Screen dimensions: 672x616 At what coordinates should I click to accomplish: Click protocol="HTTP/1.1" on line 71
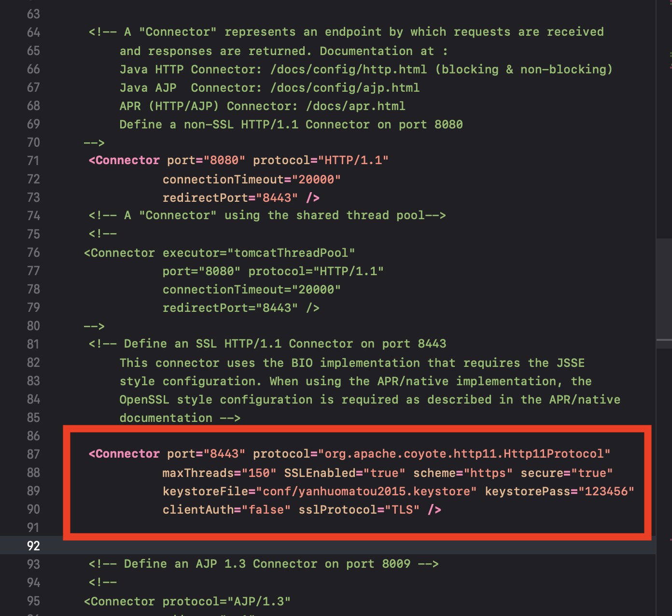click(x=321, y=160)
